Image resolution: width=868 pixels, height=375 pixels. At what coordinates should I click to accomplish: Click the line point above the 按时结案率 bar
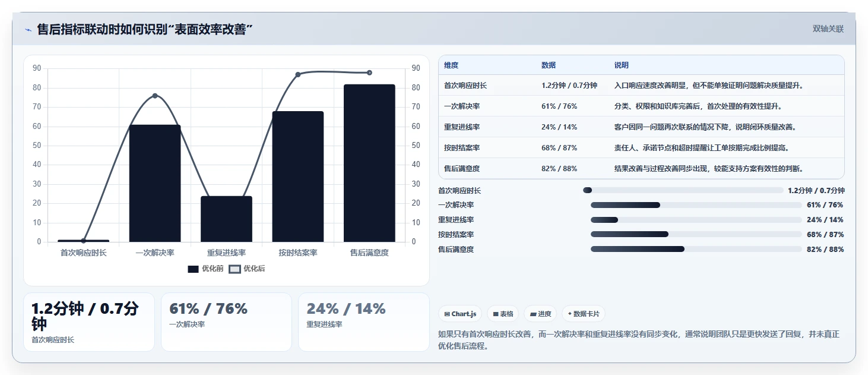click(x=298, y=74)
